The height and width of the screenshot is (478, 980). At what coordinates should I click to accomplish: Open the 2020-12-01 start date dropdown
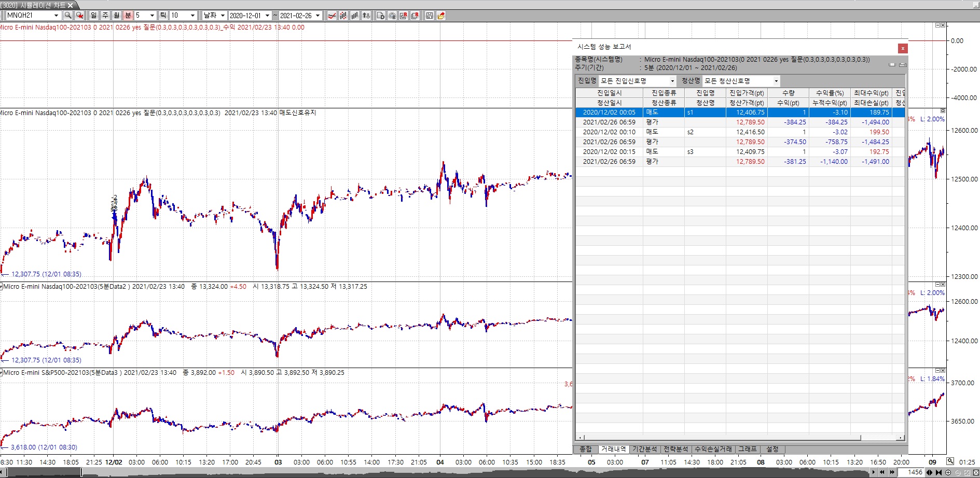268,16
